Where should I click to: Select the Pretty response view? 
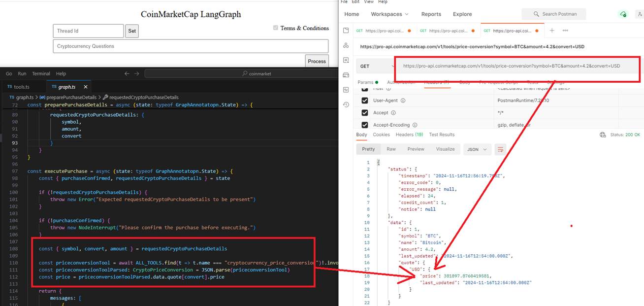(x=368, y=149)
